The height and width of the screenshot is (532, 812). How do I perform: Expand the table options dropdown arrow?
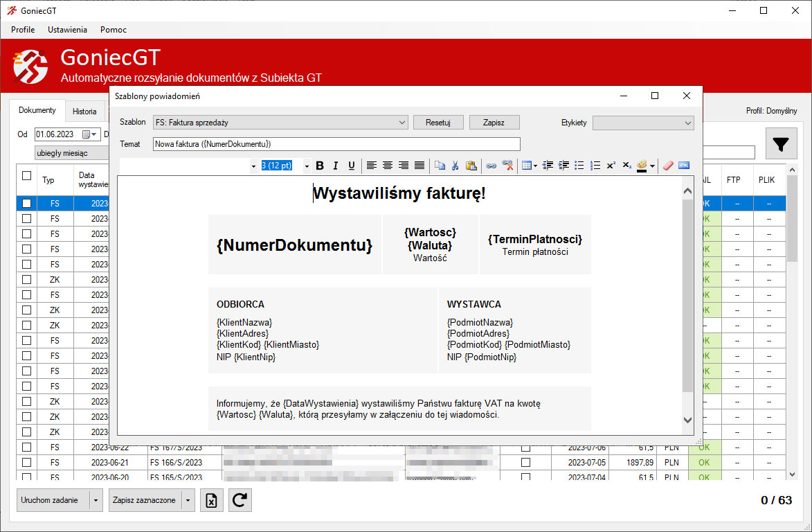(536, 166)
